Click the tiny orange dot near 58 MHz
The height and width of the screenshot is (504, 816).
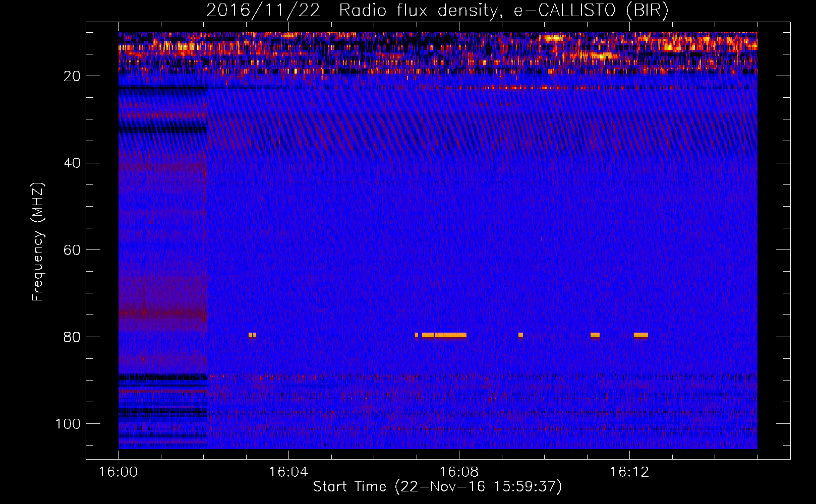542,239
